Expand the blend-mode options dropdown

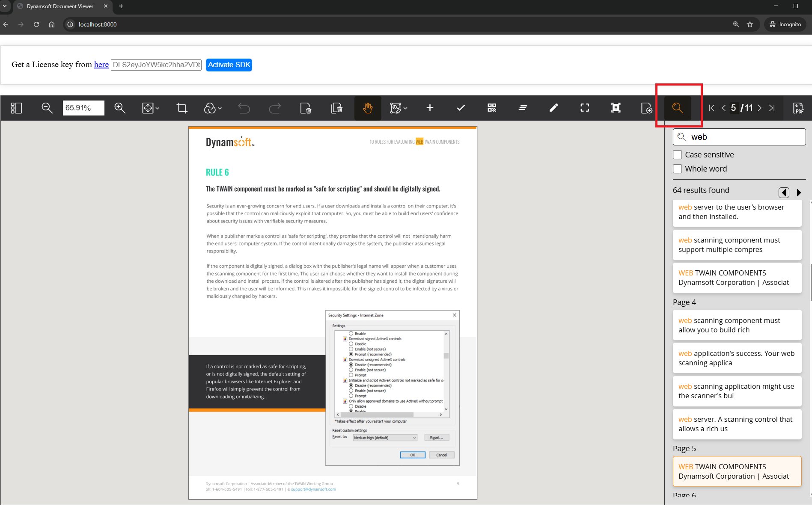(x=213, y=108)
